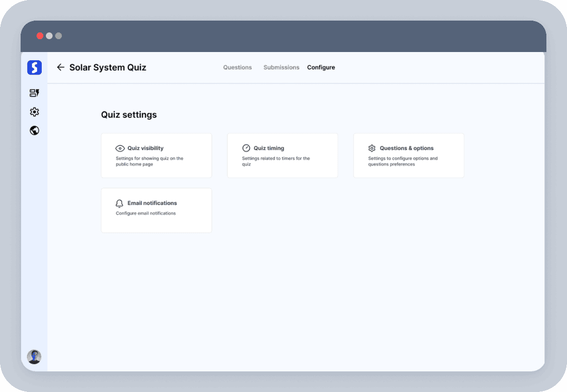Click the clock icon on Quiz timing

coord(246,148)
